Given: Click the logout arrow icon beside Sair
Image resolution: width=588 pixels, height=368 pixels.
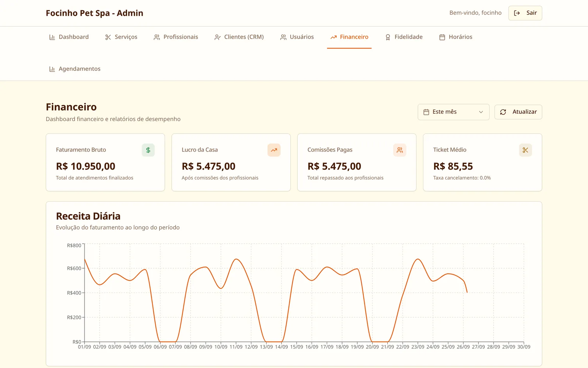Looking at the screenshot, I should tap(517, 13).
